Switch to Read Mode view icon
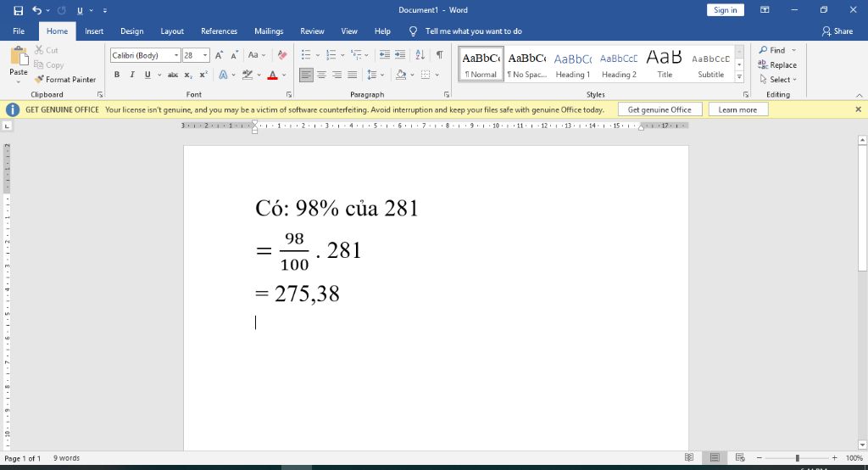The width and height of the screenshot is (868, 470). coord(689,458)
